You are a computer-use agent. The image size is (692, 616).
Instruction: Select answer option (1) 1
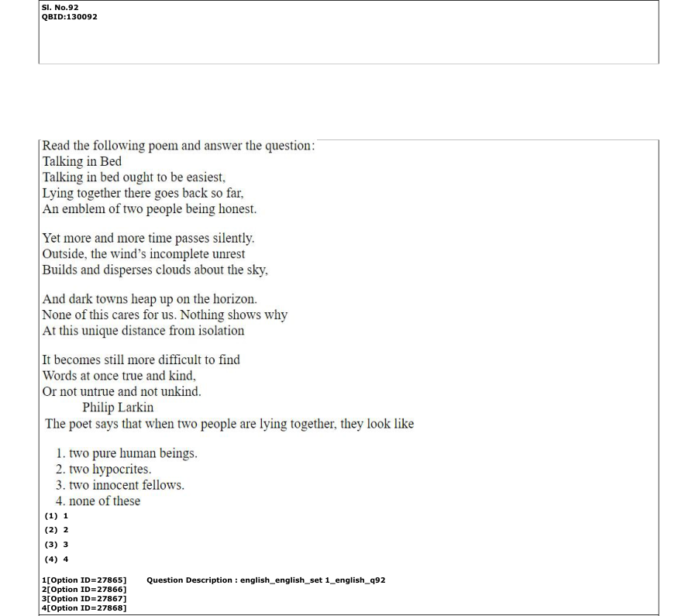click(x=57, y=516)
